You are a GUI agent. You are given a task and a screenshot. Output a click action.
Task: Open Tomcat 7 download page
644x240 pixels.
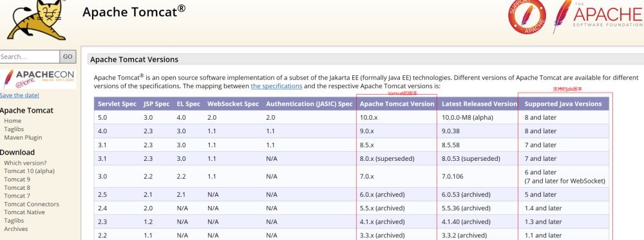point(17,196)
